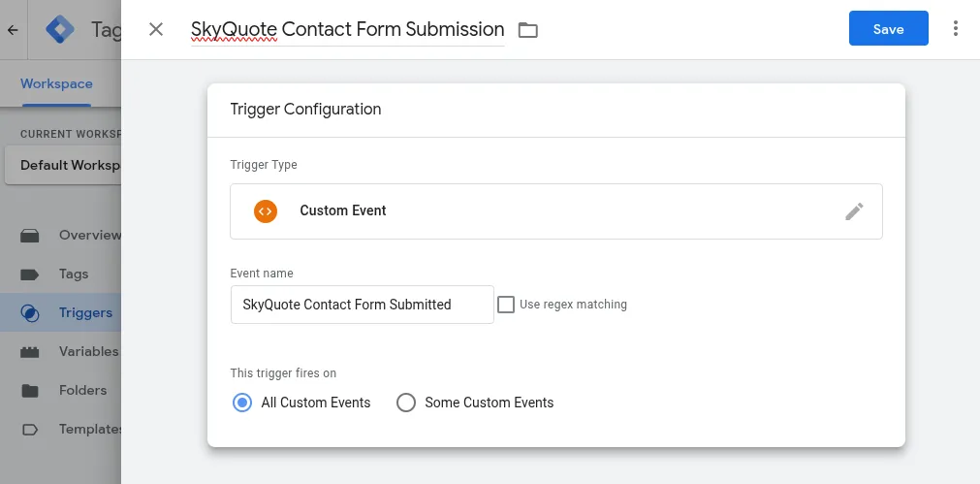Click the 'Use regex matching' label text
Screen dimensions: 980x484
[x=573, y=305]
